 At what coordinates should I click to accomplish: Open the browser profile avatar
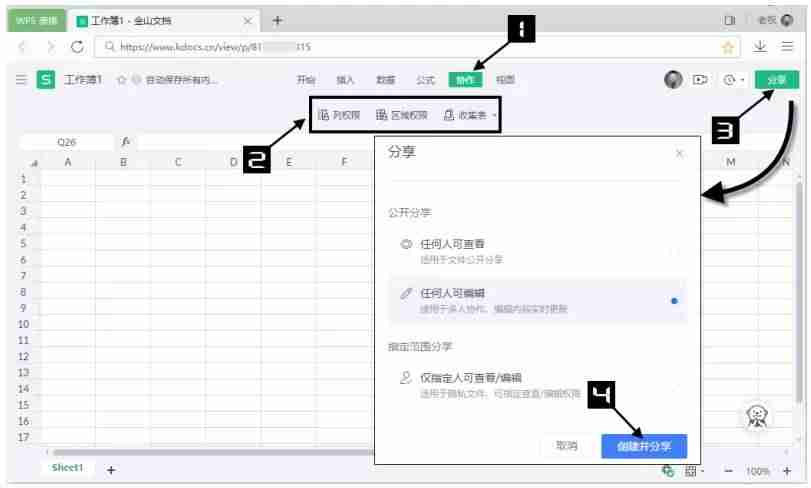point(787,20)
